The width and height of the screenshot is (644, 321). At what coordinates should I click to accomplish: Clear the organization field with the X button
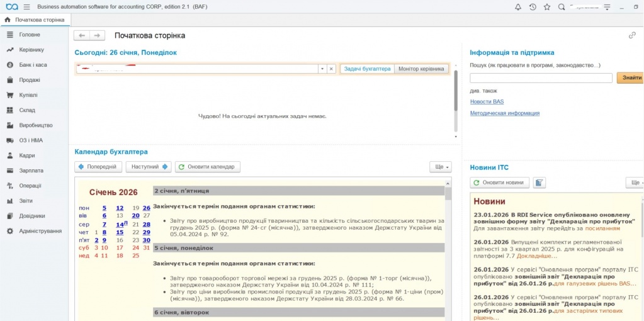click(331, 69)
